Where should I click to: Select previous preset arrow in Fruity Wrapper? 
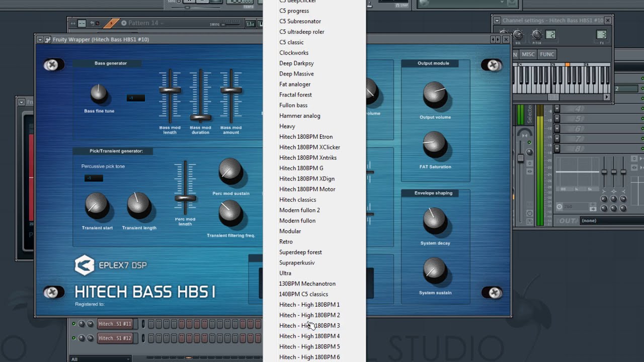tap(493, 39)
